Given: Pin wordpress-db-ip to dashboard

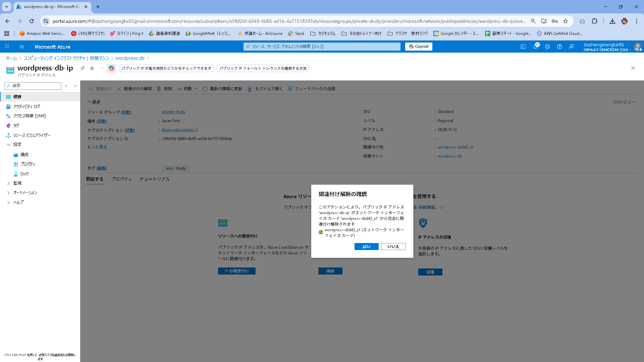Looking at the screenshot, I should 83,68.
